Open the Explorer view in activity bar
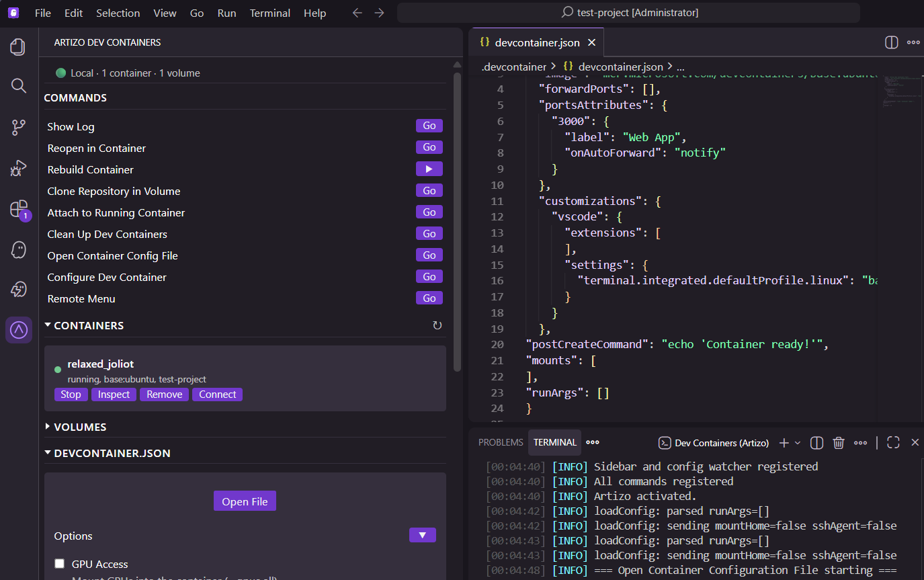The image size is (924, 580). coord(19,47)
